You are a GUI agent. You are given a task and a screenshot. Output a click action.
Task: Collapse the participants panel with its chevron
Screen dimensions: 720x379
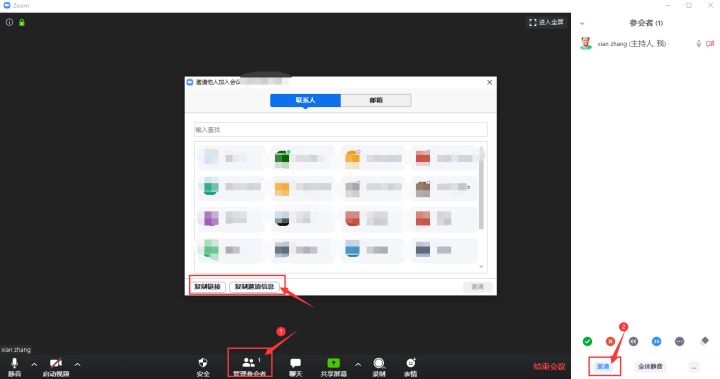[x=582, y=23]
